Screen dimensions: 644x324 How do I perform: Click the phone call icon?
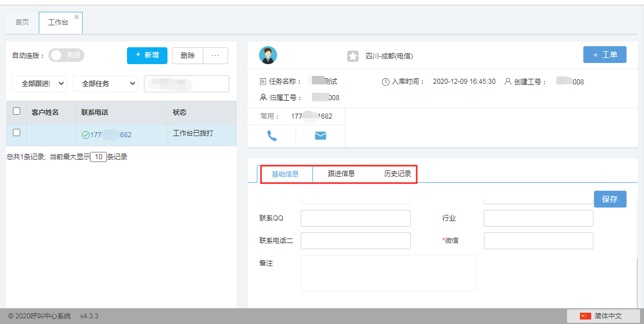pos(272,136)
